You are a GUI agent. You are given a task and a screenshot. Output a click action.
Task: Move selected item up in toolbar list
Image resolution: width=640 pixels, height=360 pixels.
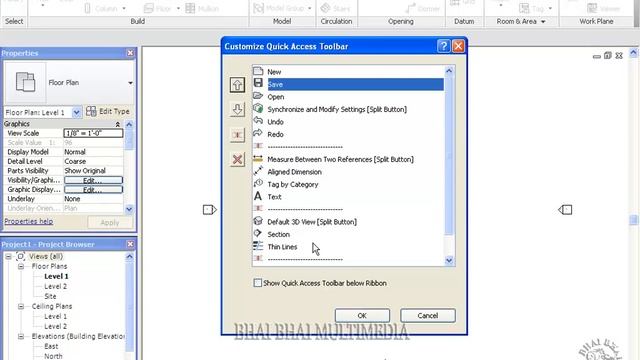coord(237,85)
